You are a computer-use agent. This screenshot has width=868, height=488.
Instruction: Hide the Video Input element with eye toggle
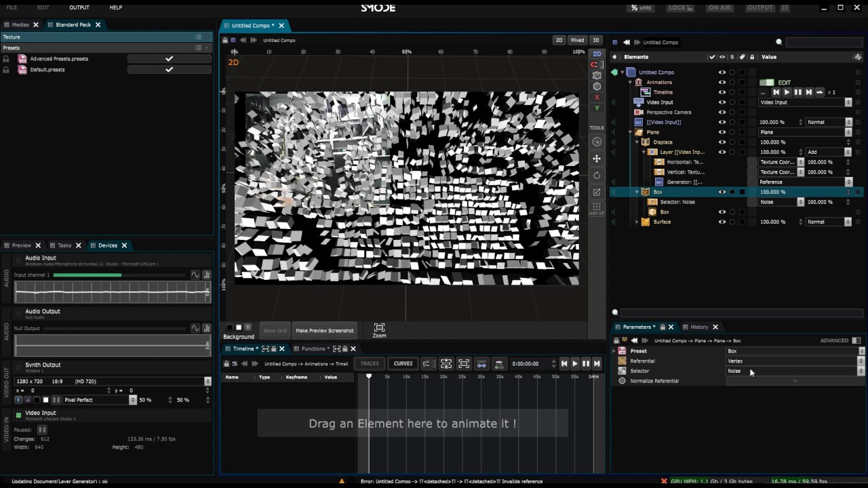tap(722, 102)
